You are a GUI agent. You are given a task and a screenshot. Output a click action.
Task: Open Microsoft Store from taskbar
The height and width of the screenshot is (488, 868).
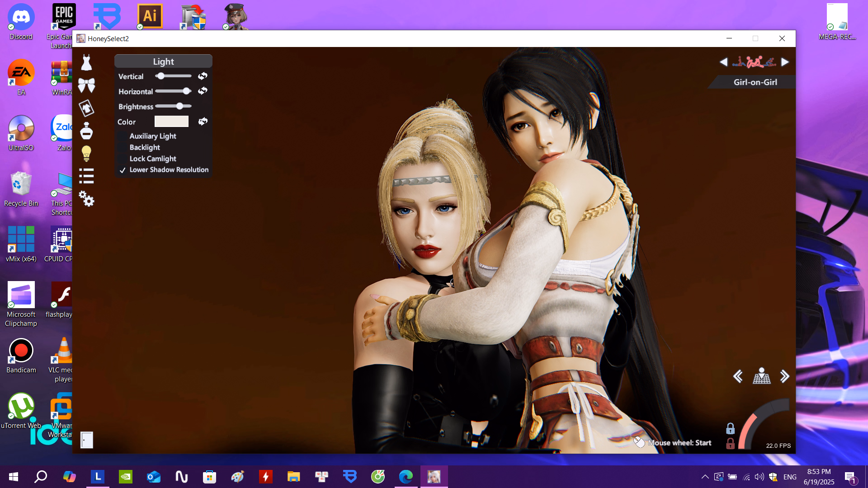click(210, 477)
